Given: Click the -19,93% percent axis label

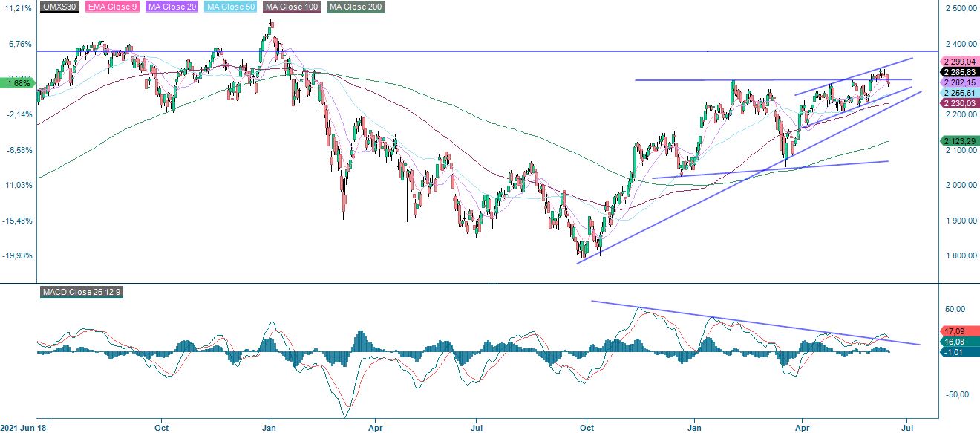Looking at the screenshot, I should pyautogui.click(x=17, y=255).
